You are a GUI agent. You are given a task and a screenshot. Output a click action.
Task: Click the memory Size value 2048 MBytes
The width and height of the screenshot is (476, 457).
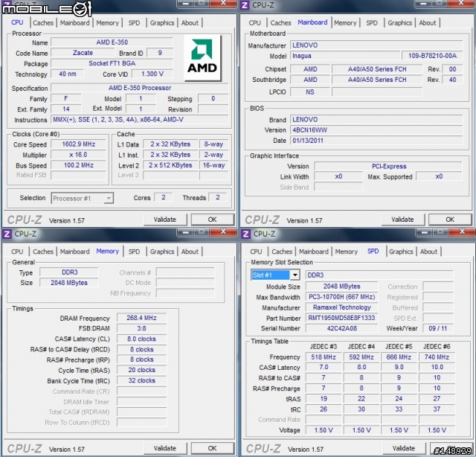coord(69,283)
